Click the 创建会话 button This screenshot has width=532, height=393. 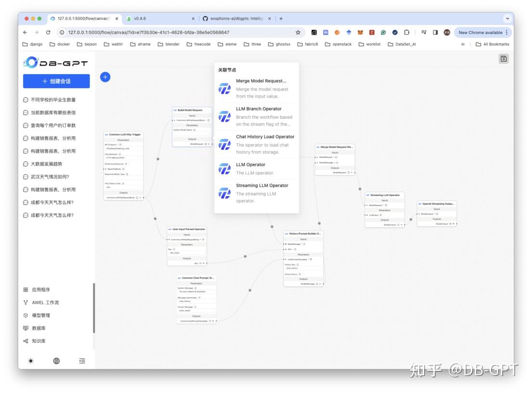point(56,81)
